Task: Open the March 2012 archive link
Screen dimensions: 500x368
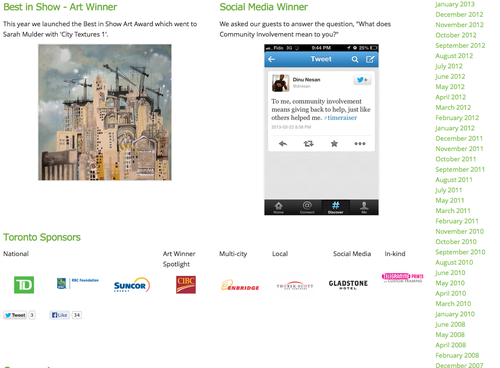Action: [x=453, y=107]
